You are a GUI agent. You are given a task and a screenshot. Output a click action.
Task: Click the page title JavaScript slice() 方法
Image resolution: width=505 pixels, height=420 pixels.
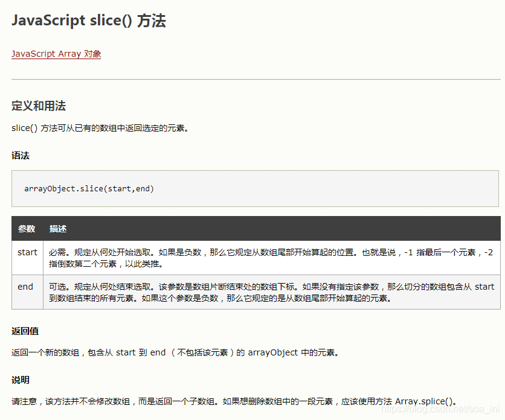coord(89,21)
